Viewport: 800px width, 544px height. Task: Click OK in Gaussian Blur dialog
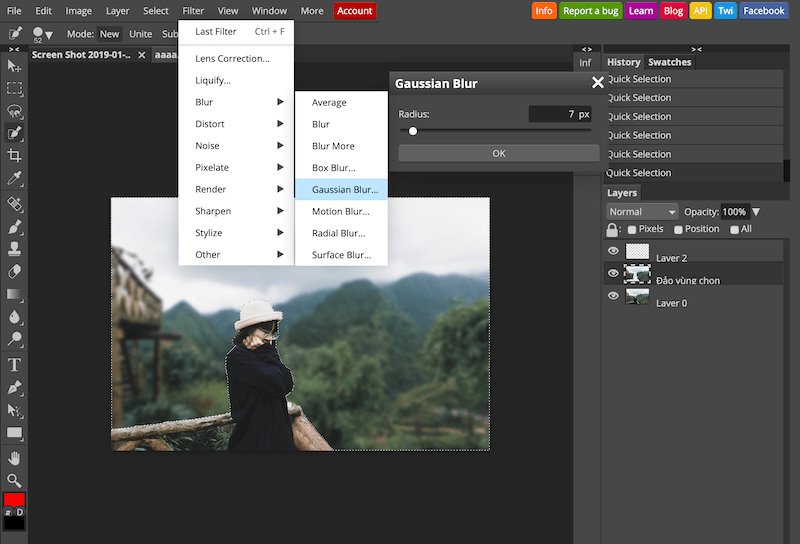(498, 154)
